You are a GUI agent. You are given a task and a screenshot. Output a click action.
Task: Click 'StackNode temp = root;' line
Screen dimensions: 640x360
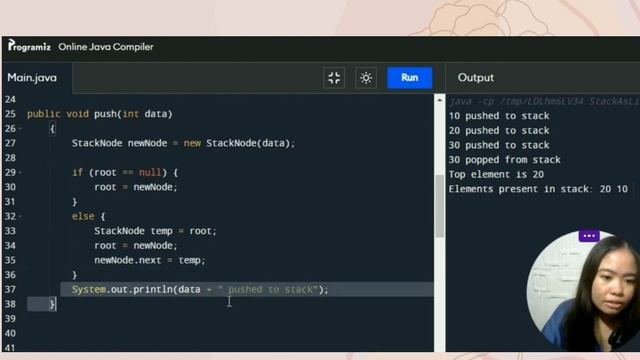pos(155,231)
